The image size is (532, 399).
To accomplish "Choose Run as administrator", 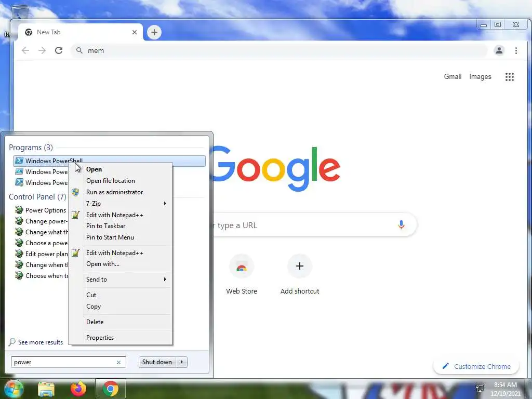I will pyautogui.click(x=121, y=192).
